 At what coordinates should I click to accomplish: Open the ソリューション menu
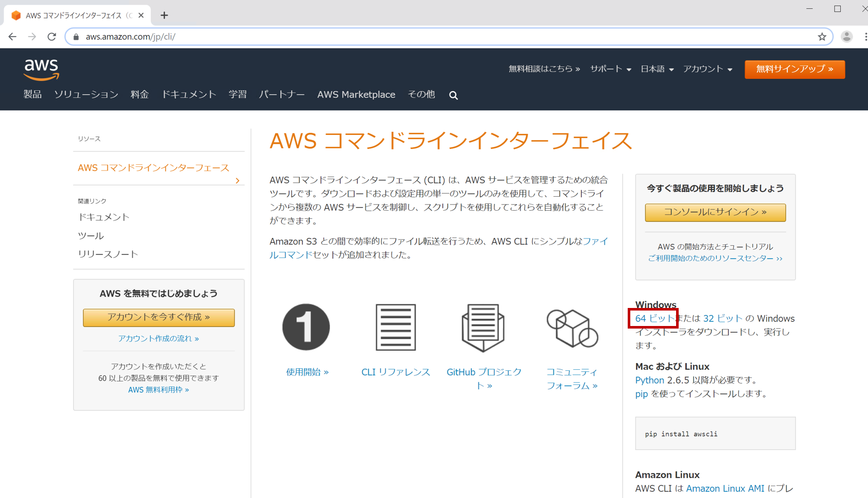86,94
